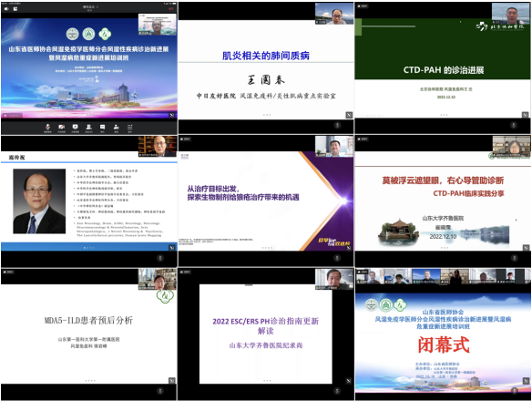Toggle floating mic button on 闭幕式 slide

point(515,391)
